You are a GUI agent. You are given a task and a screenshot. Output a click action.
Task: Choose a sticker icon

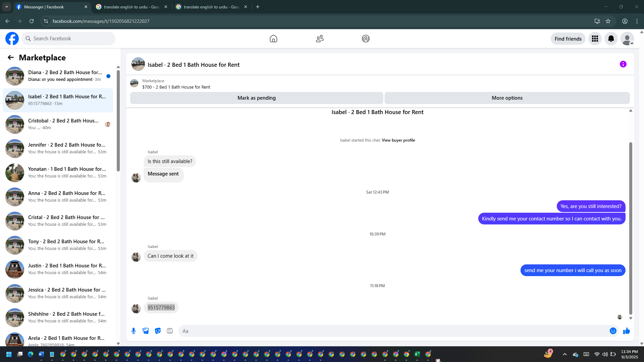pos(158,331)
